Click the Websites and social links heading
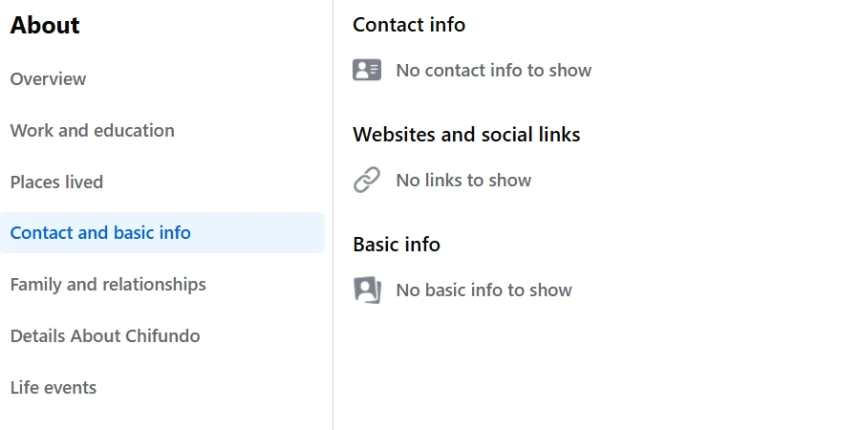The image size is (860, 430). 466,135
